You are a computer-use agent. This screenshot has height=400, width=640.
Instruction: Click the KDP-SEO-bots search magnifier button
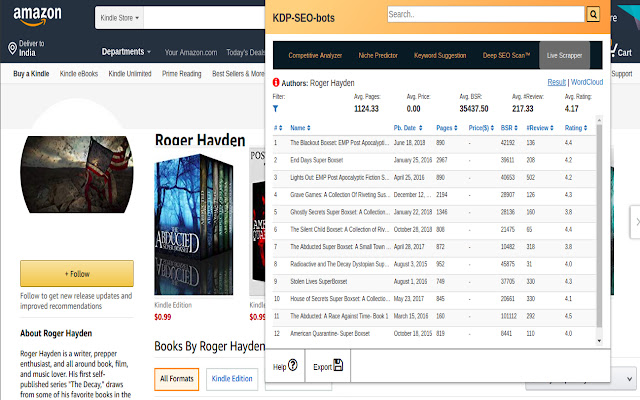tap(593, 14)
